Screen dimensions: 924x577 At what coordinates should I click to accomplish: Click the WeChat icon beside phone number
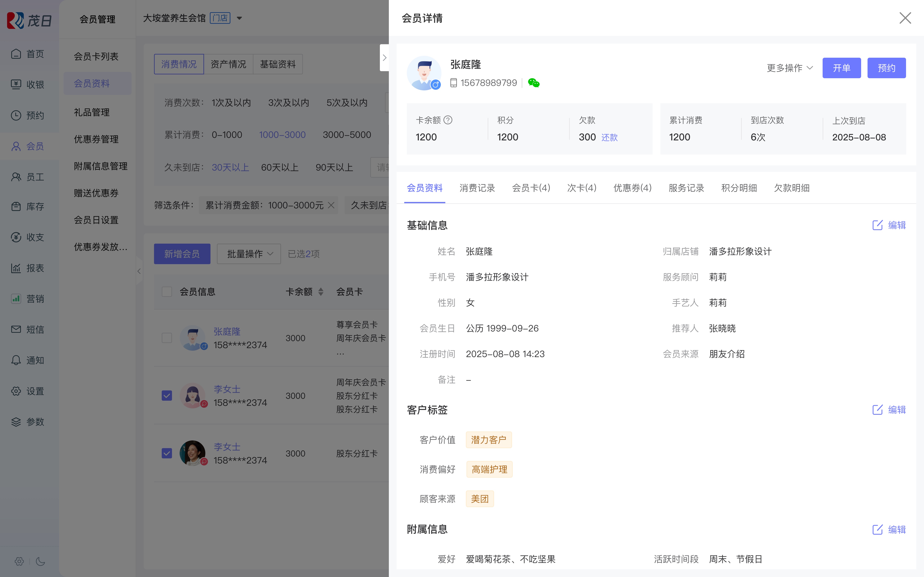coord(533,83)
